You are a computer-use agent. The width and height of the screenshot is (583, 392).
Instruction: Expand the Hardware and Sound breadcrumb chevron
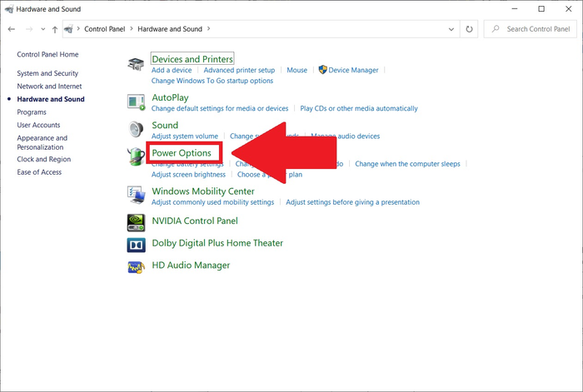tap(209, 29)
